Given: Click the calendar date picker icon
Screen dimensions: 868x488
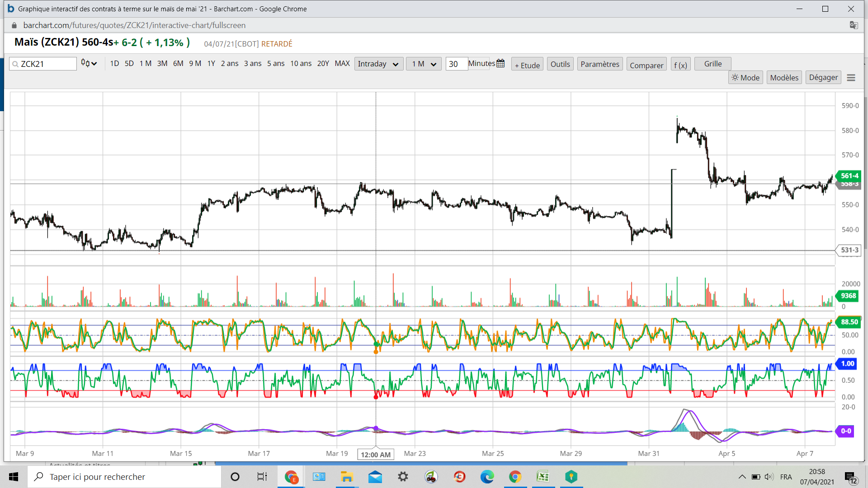Looking at the screenshot, I should coord(500,64).
